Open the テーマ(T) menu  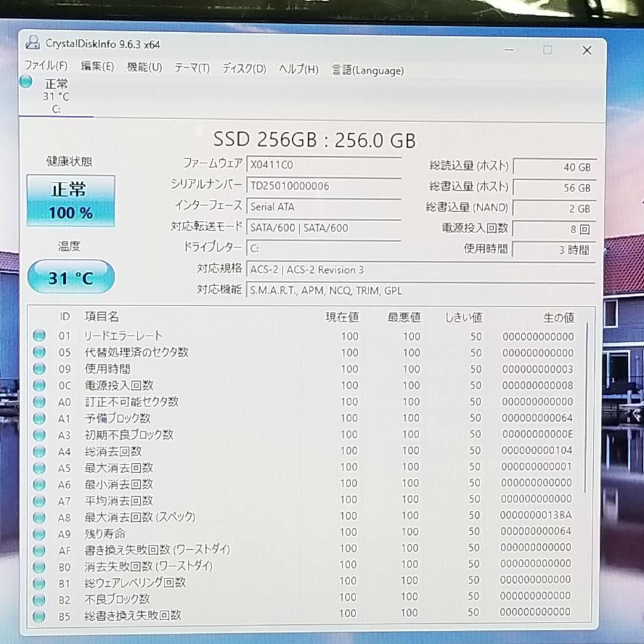(192, 69)
